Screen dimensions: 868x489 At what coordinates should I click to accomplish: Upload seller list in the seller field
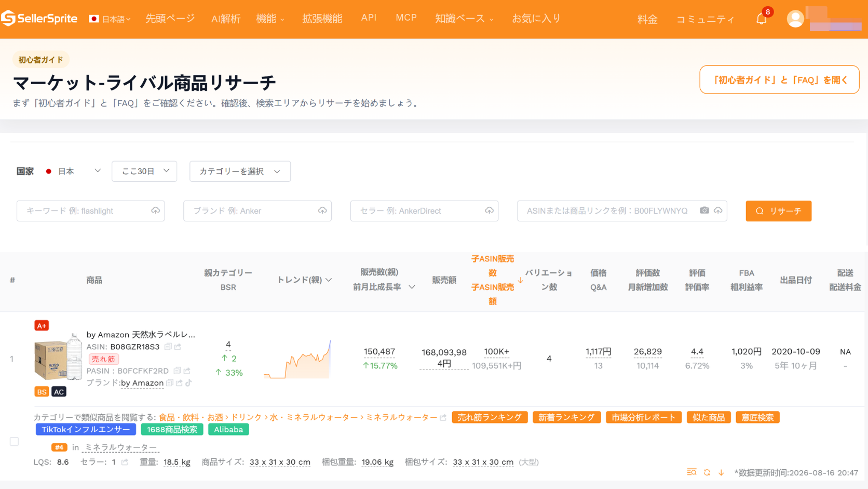[x=489, y=210]
